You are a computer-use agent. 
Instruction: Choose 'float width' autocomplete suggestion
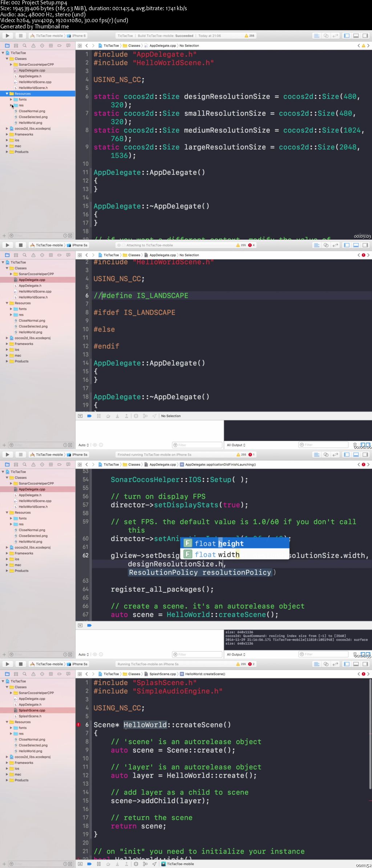(235, 554)
